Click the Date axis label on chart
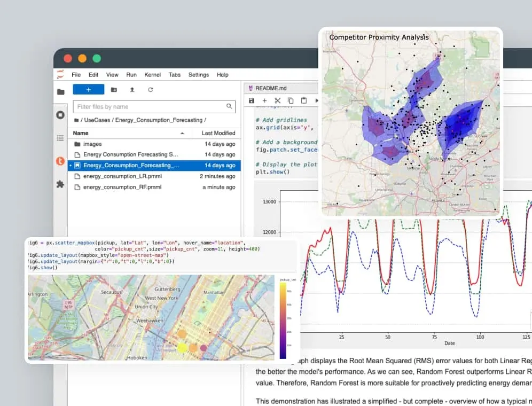The width and height of the screenshot is (532, 406). click(x=450, y=343)
